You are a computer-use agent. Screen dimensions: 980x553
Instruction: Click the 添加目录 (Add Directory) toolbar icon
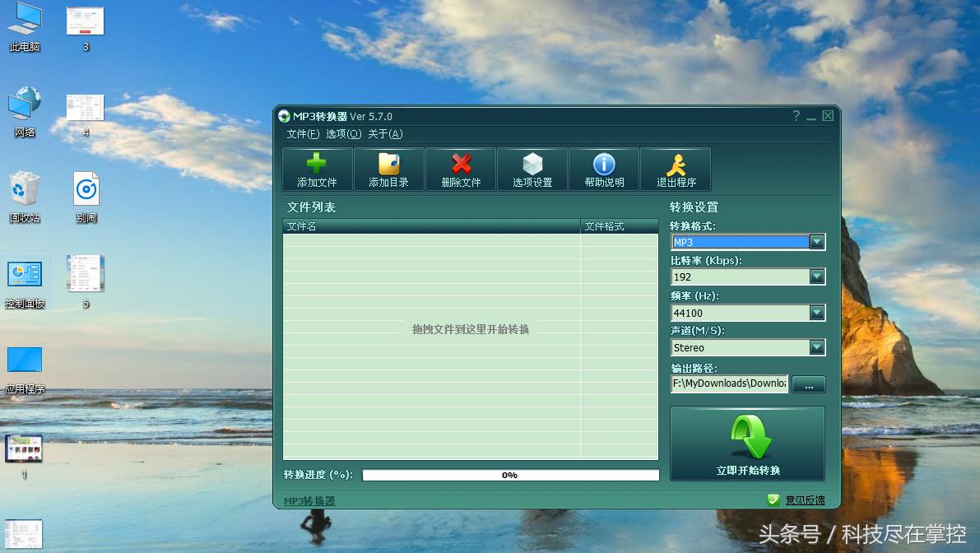(x=388, y=169)
